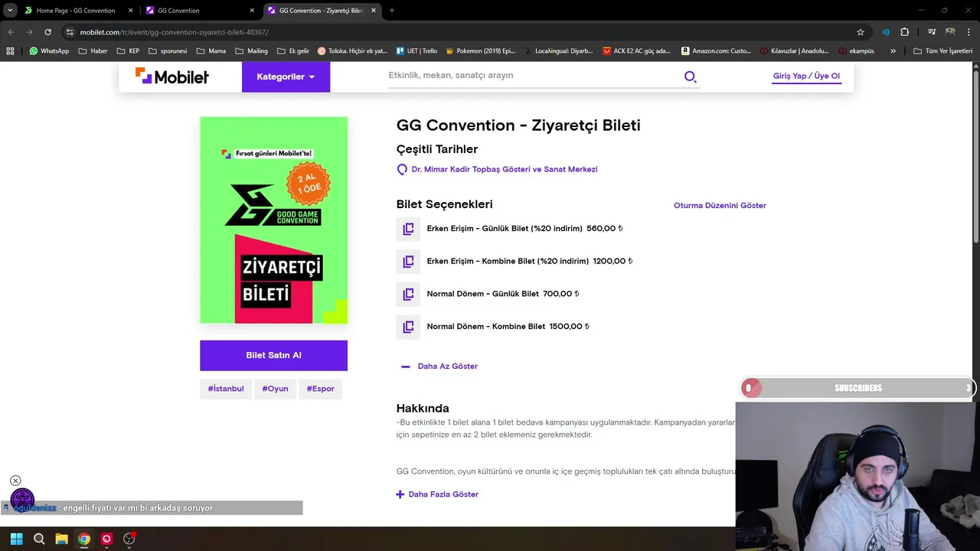
Task: Click the blue sound extension icon
Action: 886,32
